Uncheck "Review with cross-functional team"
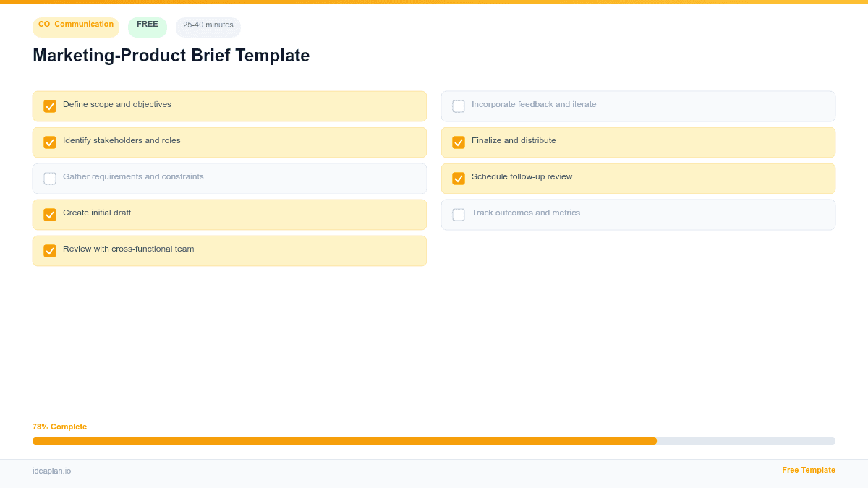 50,250
